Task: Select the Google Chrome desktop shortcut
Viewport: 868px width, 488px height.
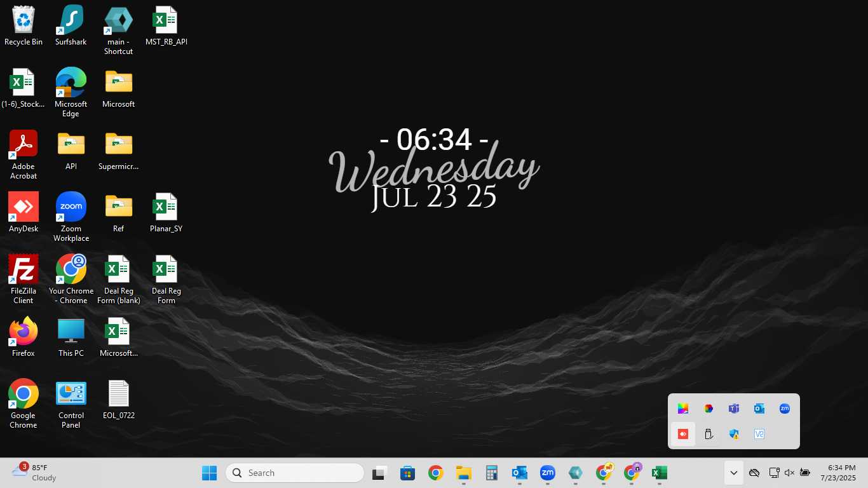Action: point(24,403)
